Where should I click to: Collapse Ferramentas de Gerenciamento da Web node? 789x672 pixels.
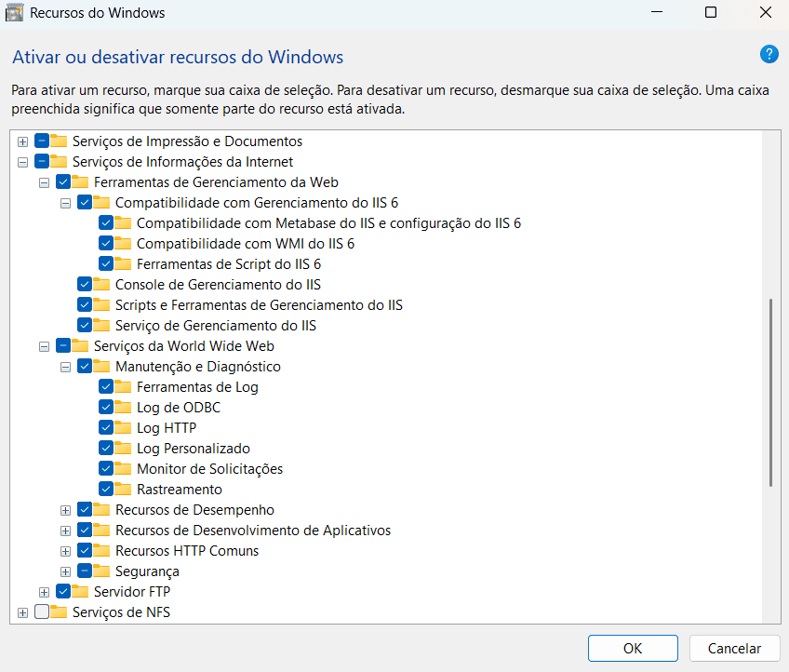[45, 182]
